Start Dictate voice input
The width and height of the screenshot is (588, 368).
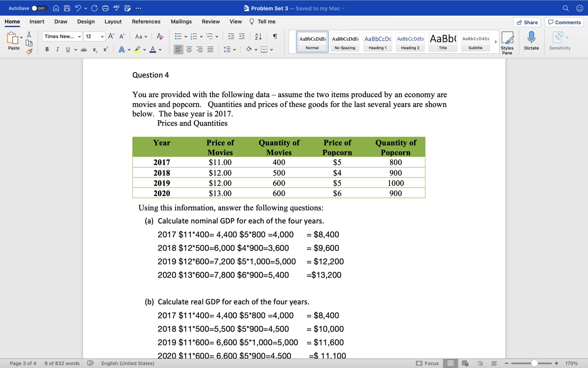pos(531,42)
